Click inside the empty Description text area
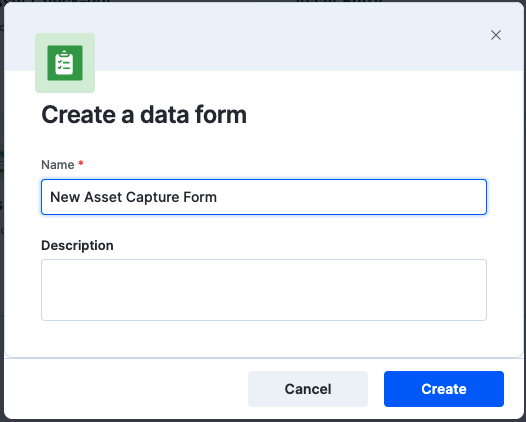The image size is (526, 422). click(x=264, y=290)
